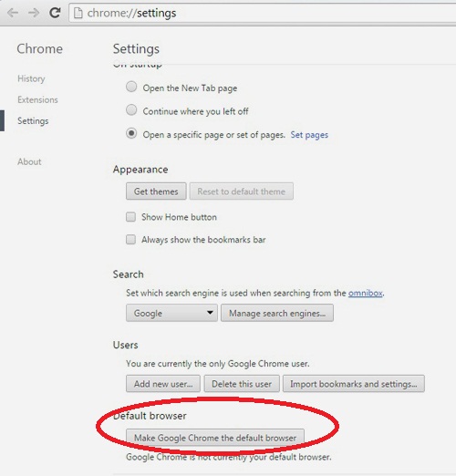Click 'Manage search engines...' button
Image resolution: width=456 pixels, height=476 pixels.
coord(277,313)
